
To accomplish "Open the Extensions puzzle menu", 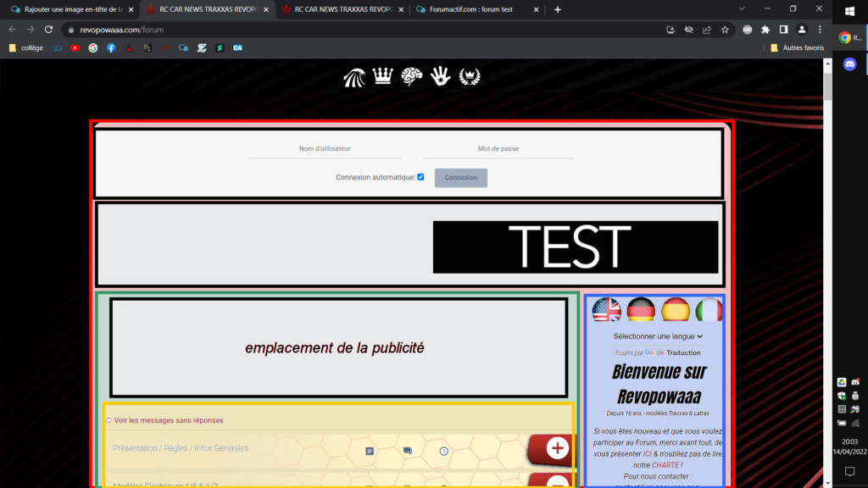I will [765, 30].
